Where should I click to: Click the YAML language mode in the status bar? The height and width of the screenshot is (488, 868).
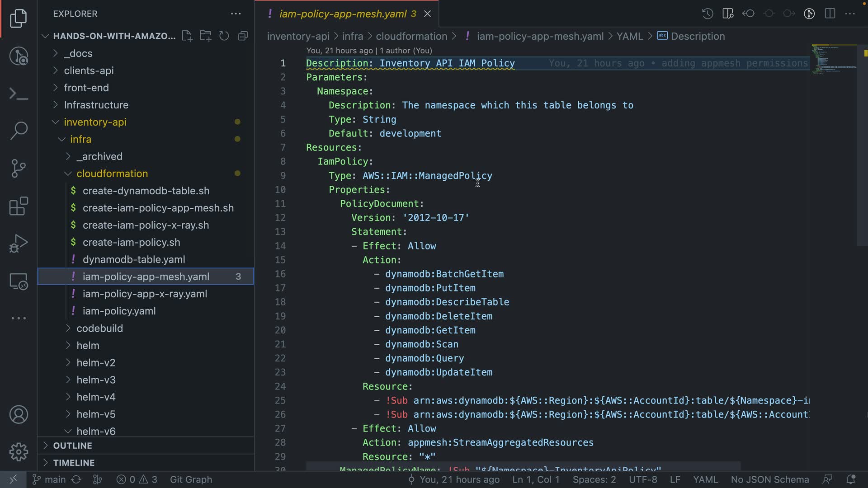(x=705, y=479)
